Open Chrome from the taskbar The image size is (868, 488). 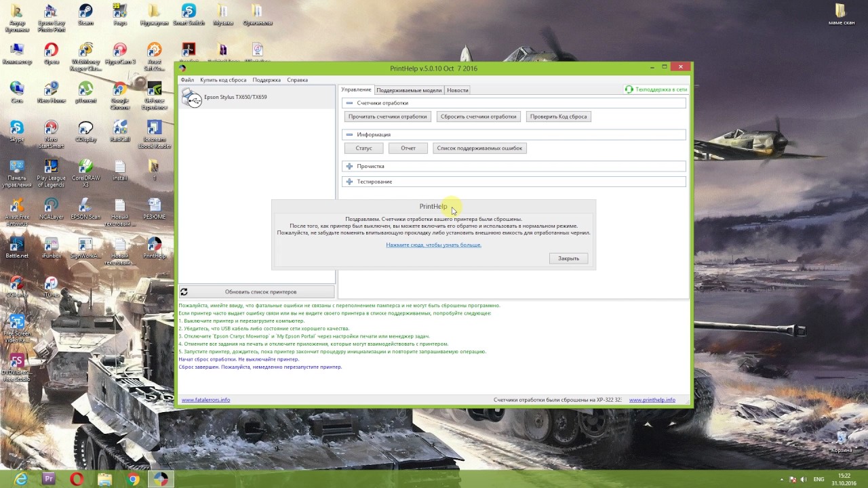(x=133, y=479)
